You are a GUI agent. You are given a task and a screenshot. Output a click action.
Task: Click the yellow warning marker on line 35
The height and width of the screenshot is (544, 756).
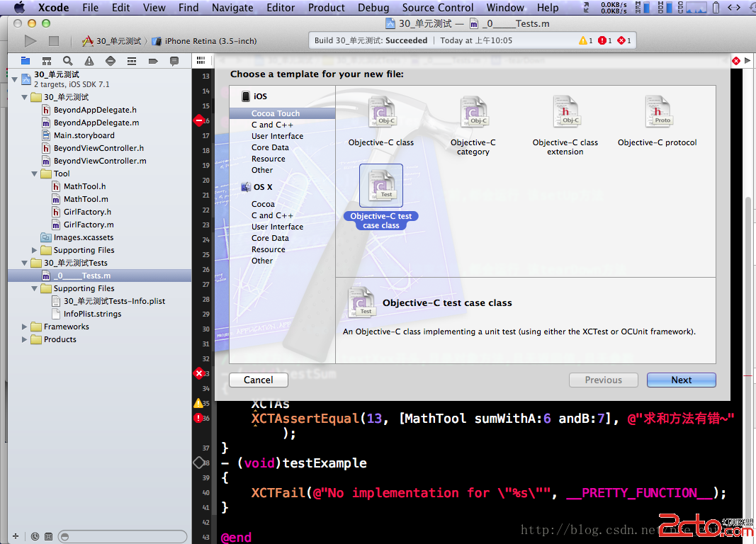pos(198,403)
